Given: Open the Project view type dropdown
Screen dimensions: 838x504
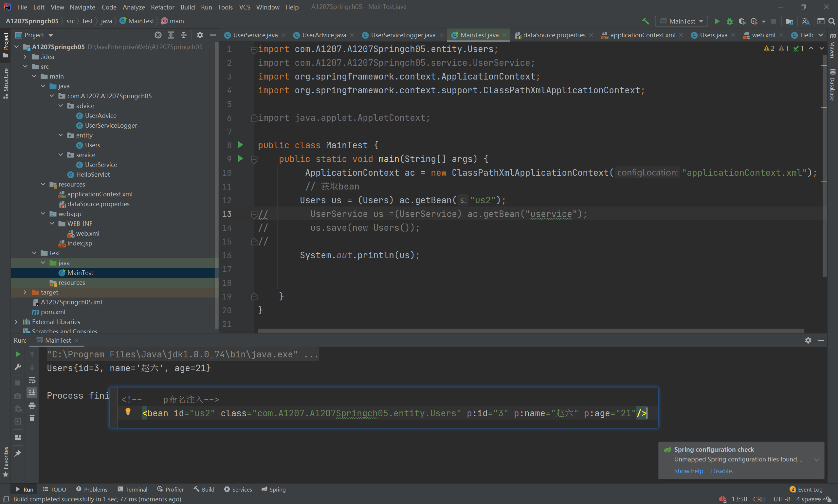Looking at the screenshot, I should (x=34, y=35).
